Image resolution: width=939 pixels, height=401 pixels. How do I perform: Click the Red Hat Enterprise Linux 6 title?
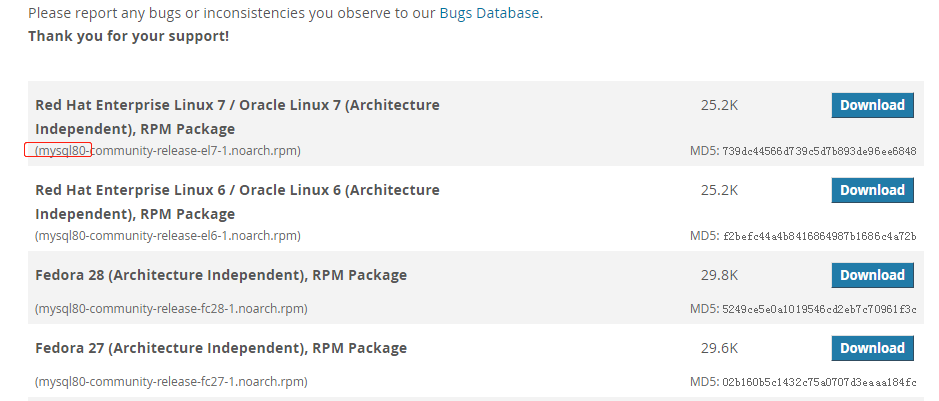237,202
